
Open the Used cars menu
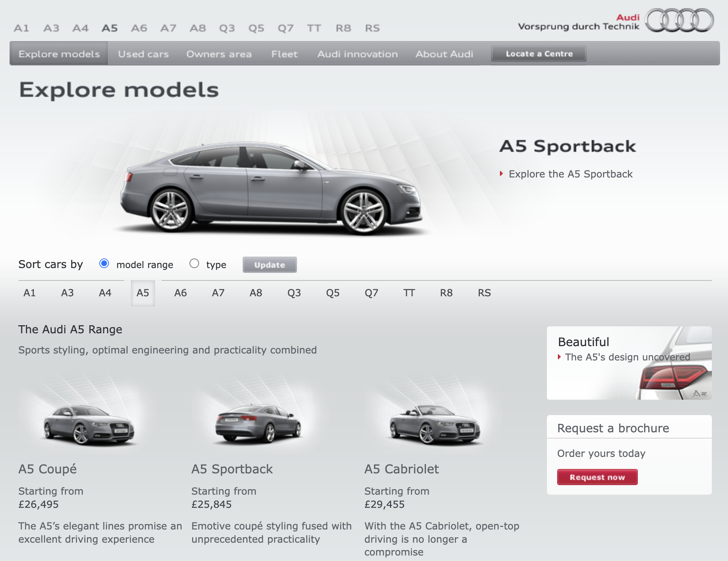click(x=143, y=54)
